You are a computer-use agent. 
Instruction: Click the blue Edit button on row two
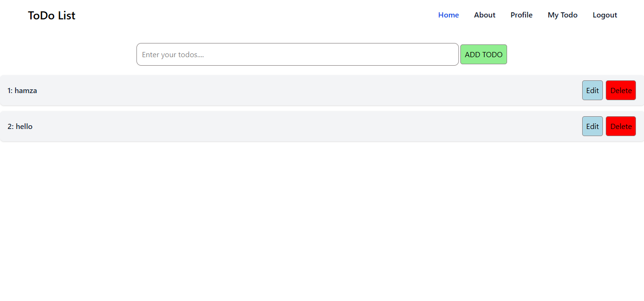click(x=592, y=126)
